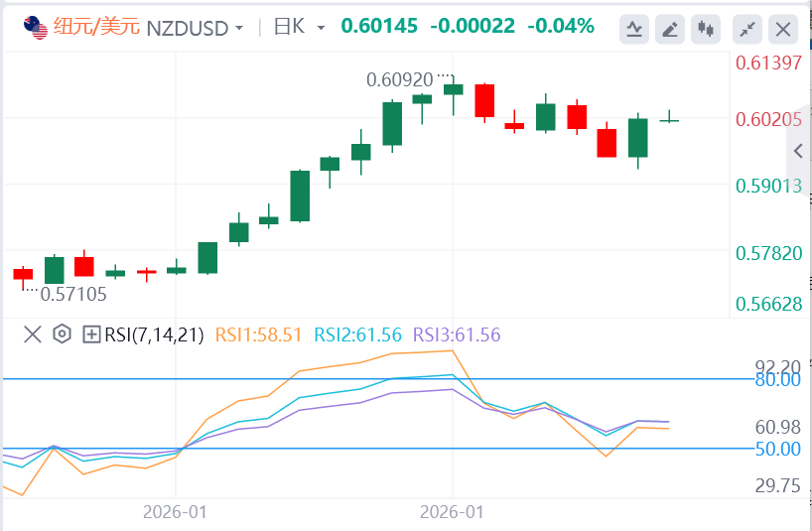
Task: Click the 0.60920 high price marker
Action: point(399,78)
